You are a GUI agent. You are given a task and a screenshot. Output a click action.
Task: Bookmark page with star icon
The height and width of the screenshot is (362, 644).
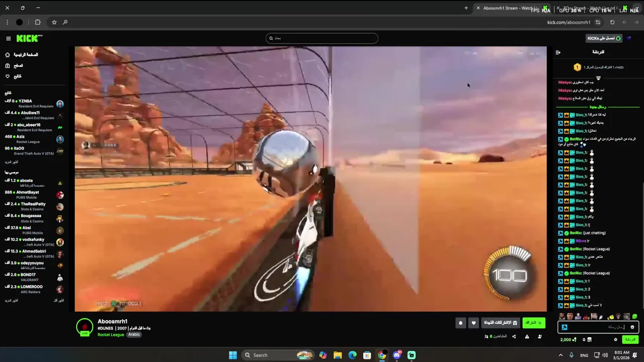click(54, 22)
